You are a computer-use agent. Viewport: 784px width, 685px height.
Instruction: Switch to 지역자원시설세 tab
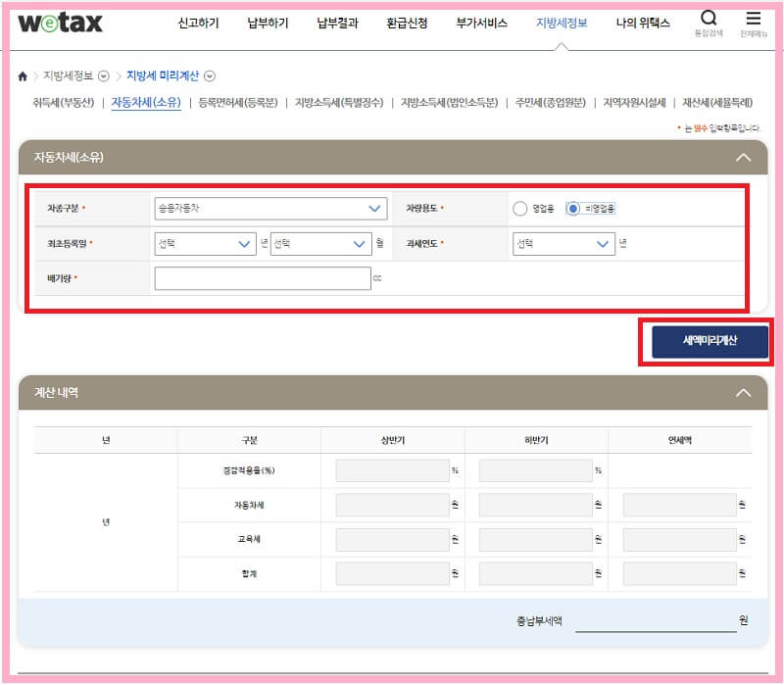click(634, 103)
